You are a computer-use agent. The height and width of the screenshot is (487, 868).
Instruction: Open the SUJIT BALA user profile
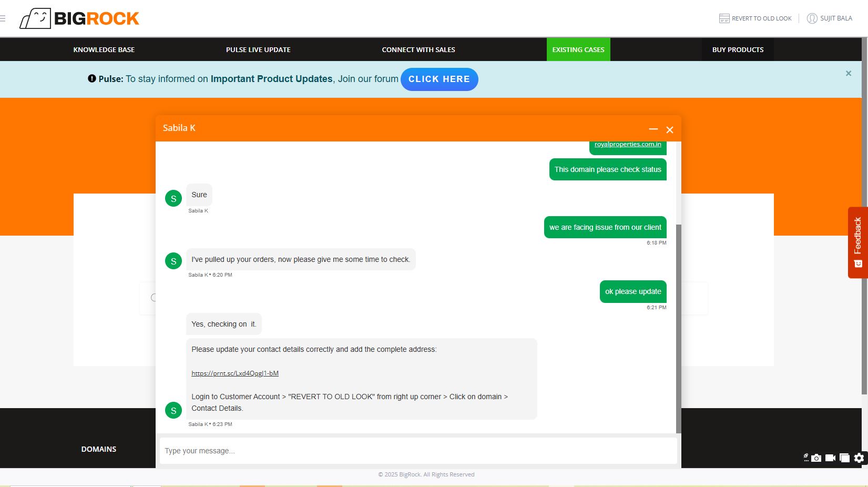[830, 18]
